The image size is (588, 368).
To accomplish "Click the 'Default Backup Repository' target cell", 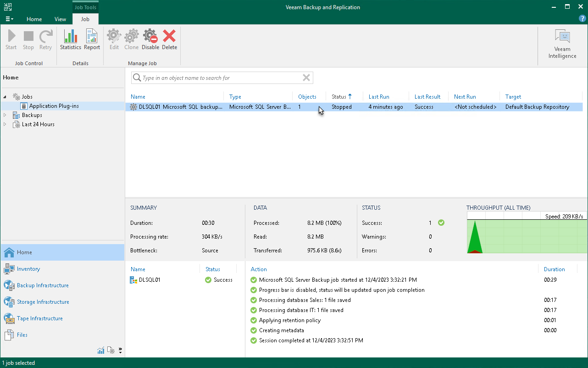I will point(537,107).
